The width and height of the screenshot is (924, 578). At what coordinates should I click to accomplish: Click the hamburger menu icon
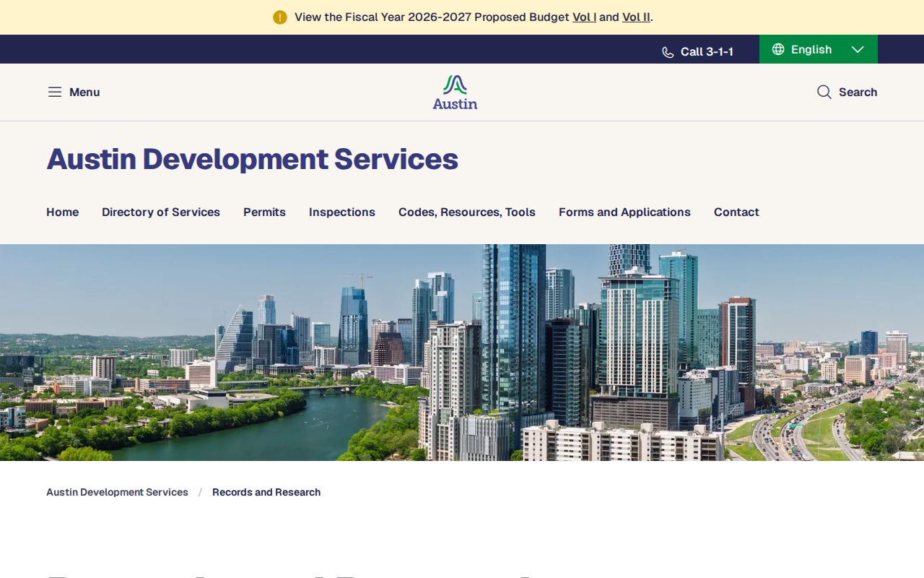(55, 92)
